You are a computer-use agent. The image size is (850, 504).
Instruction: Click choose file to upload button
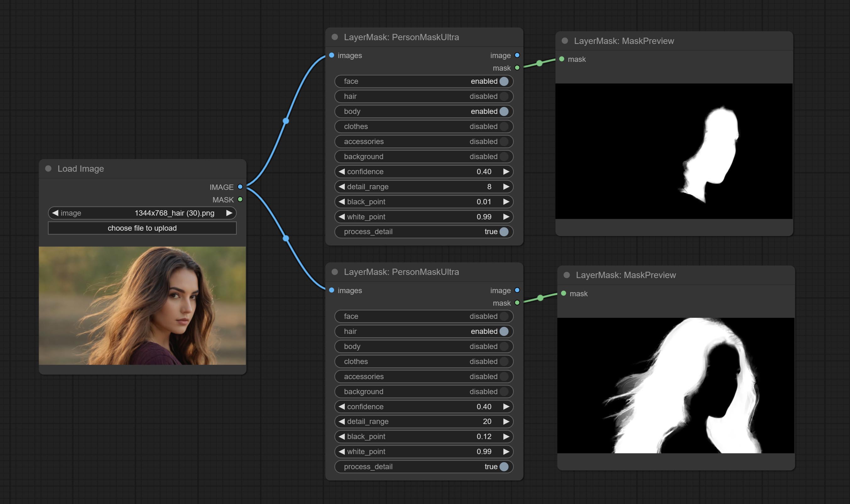click(142, 228)
